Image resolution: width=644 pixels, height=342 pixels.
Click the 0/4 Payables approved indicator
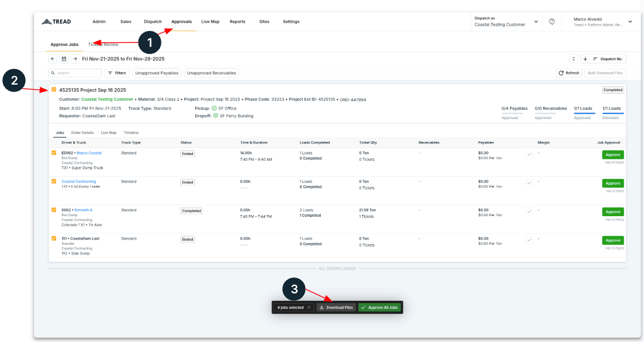pos(514,113)
